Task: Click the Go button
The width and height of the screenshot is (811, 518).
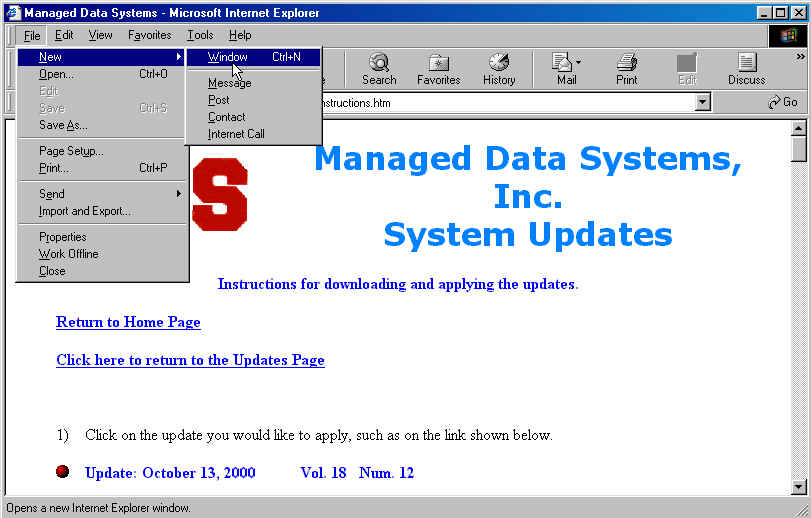Action: (783, 102)
